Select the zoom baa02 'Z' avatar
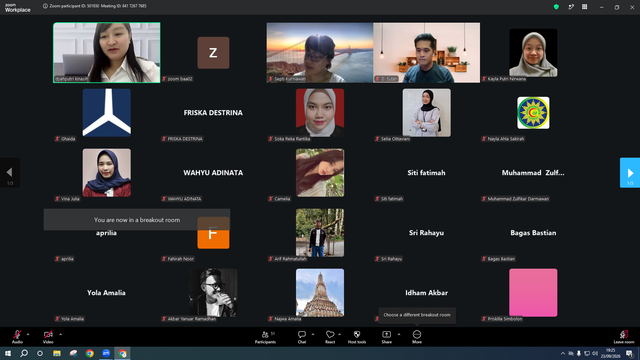The height and width of the screenshot is (360, 640). [213, 53]
